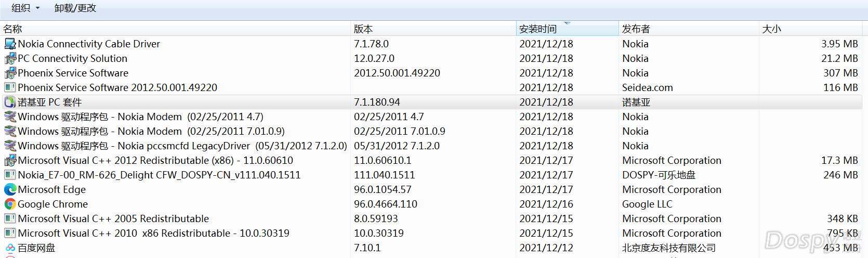The height and width of the screenshot is (258, 868).
Task: Select the Nokia_E7-00_RM-626_Delight CFW name
Action: click(159, 175)
